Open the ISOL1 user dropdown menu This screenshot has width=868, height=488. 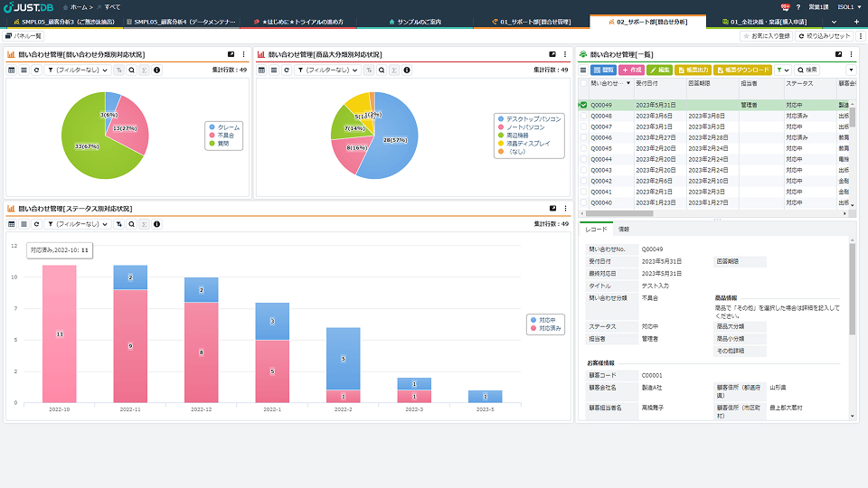(849, 6)
